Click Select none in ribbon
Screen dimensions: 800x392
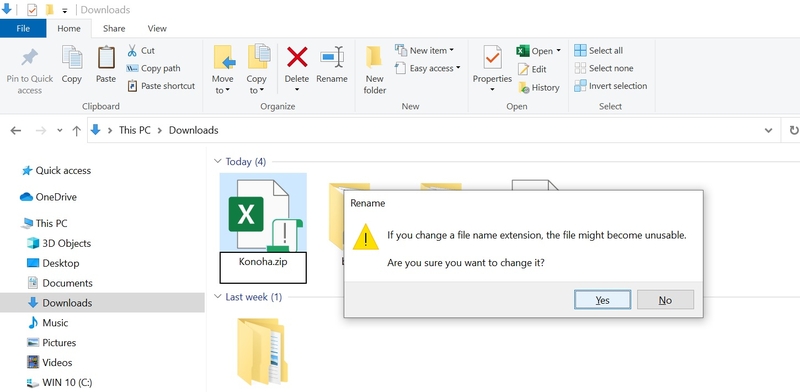(604, 68)
